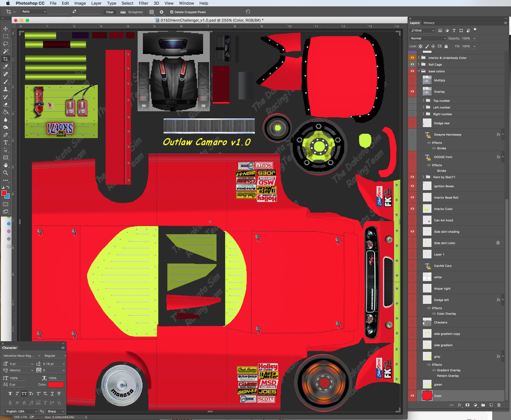Select the Horizontal Type tool

pyautogui.click(x=6, y=142)
